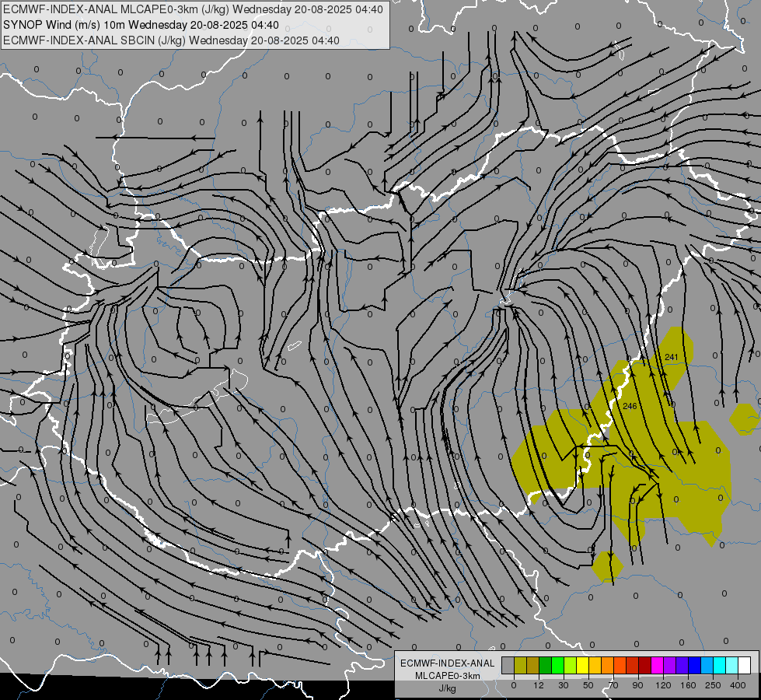Select the orange swatch left of 70

coord(608,665)
